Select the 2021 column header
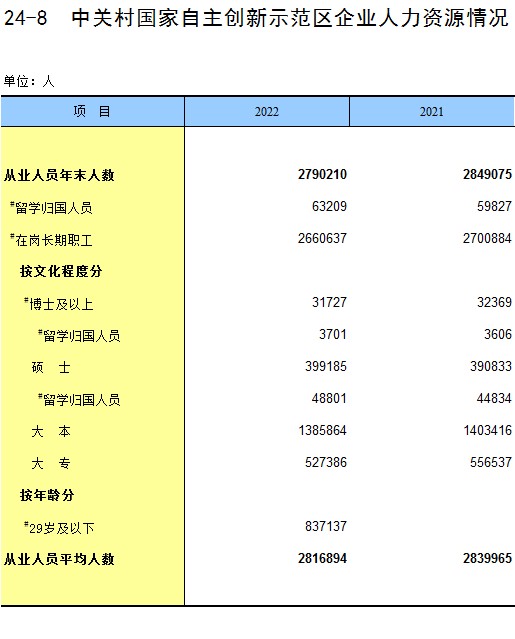The width and height of the screenshot is (515, 639). [432, 111]
